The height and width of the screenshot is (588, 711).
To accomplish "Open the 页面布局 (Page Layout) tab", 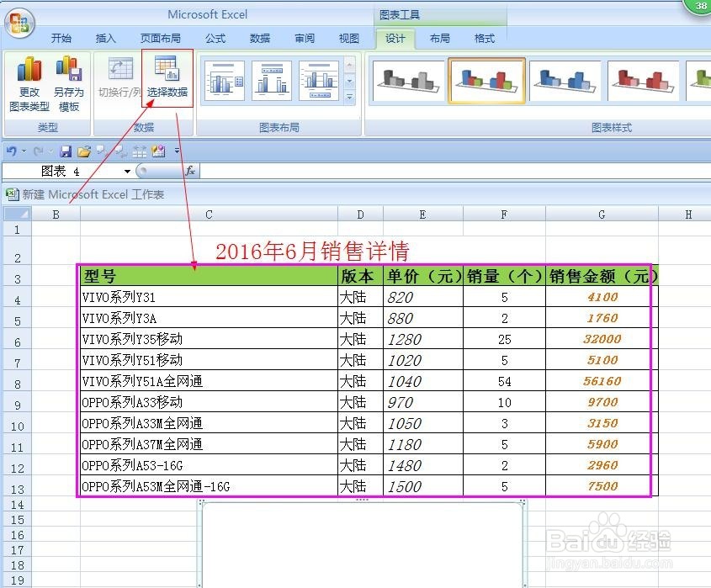I will click(x=160, y=39).
